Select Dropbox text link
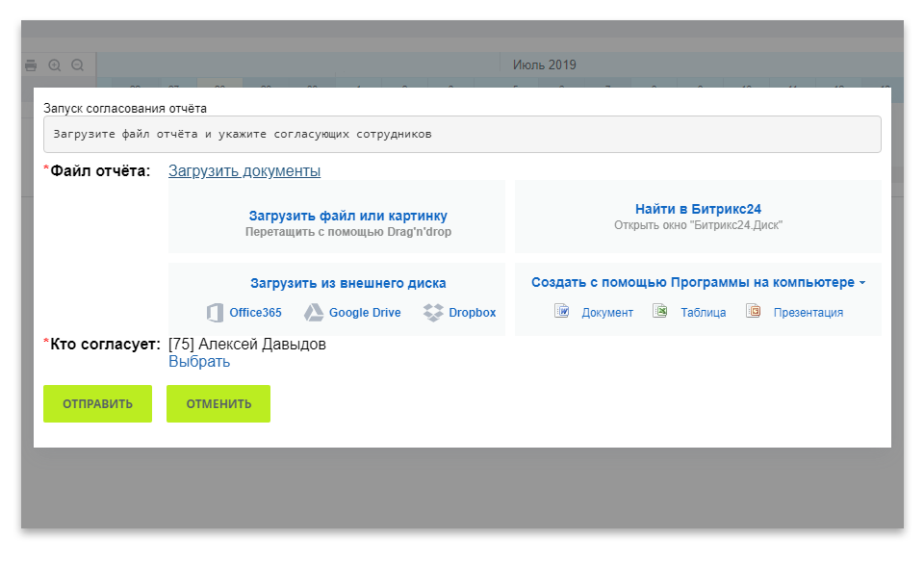This screenshot has width=924, height=565. [x=472, y=312]
